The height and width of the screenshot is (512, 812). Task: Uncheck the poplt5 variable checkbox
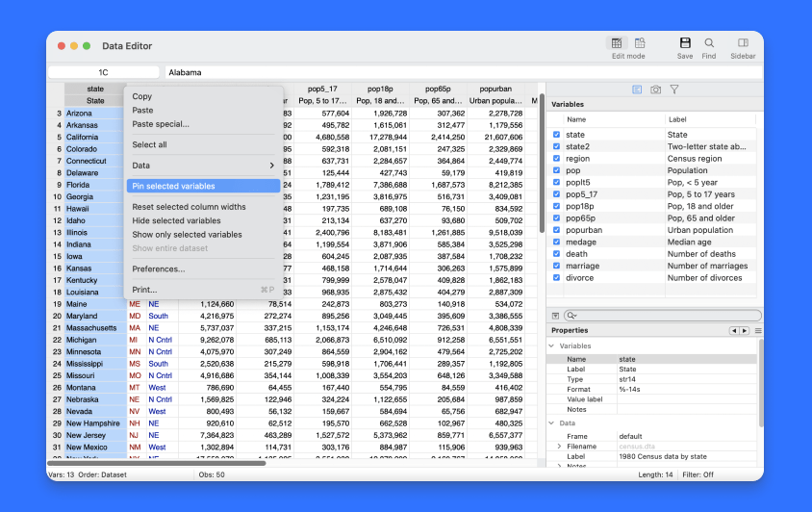tap(556, 182)
